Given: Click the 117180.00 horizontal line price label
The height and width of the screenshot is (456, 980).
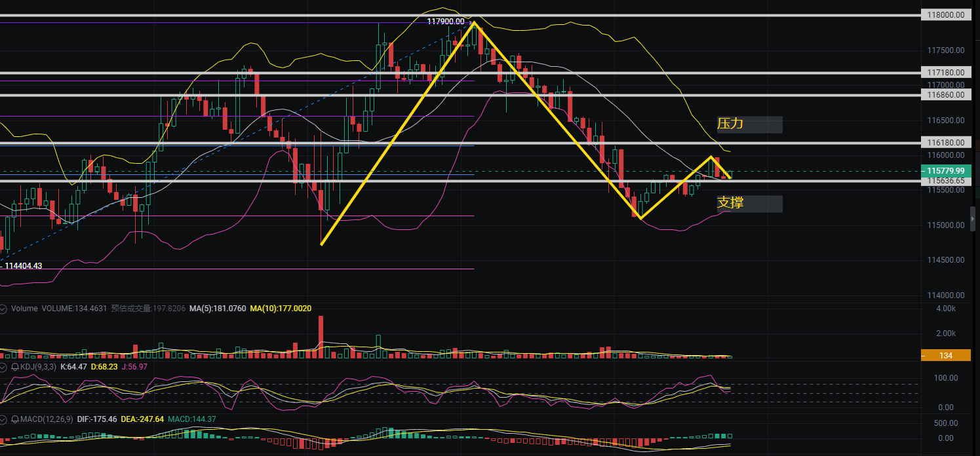Looking at the screenshot, I should pyautogui.click(x=945, y=73).
